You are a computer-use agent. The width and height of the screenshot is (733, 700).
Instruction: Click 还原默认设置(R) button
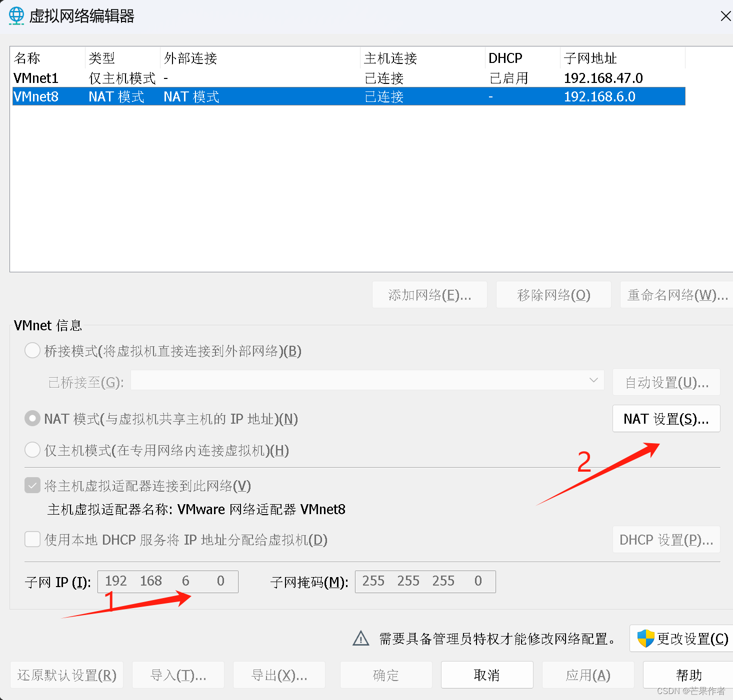coord(66,675)
